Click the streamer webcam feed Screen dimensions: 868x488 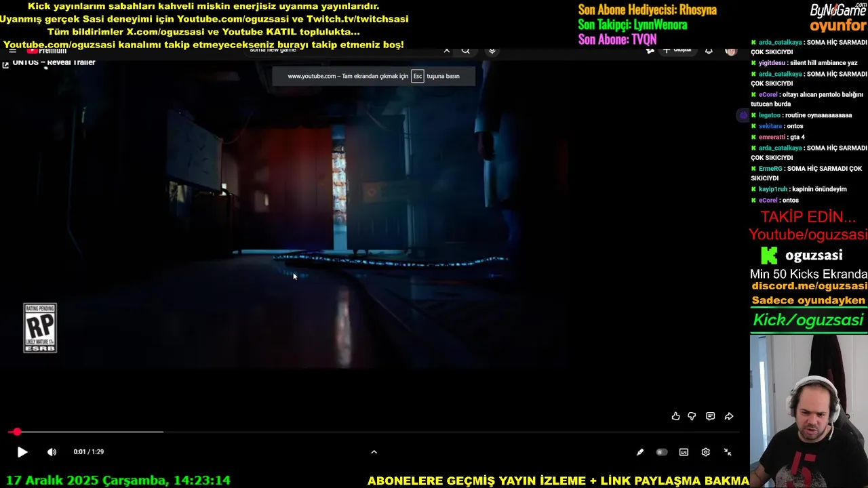click(x=809, y=411)
